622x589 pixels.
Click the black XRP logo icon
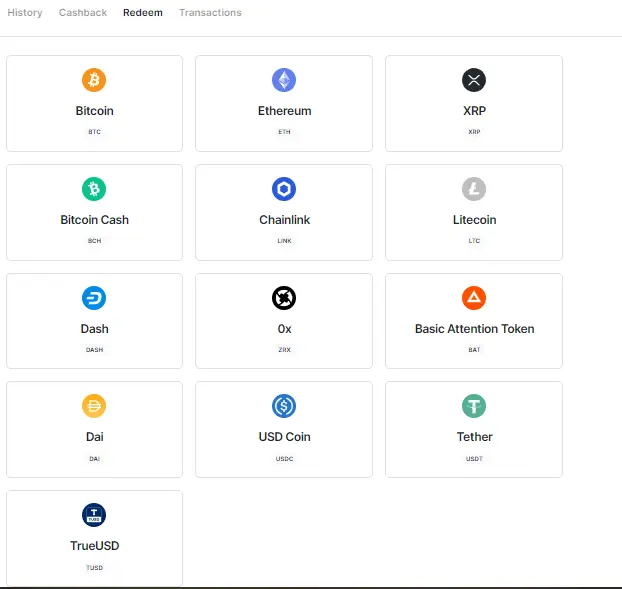[x=474, y=80]
